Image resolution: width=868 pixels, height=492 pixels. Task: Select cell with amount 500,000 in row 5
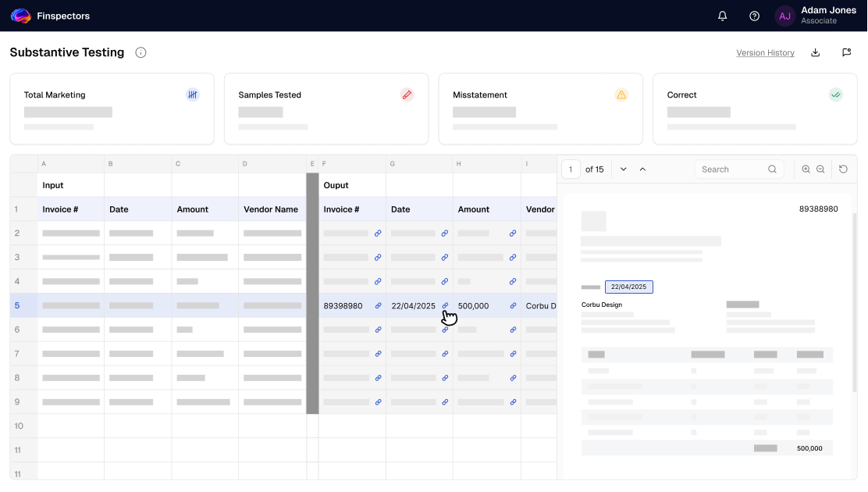[486, 306]
